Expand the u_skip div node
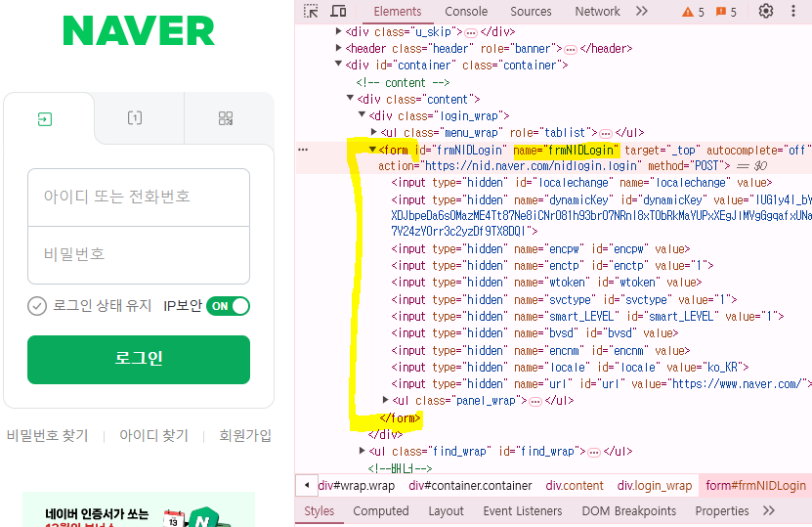The height and width of the screenshot is (527, 812). tap(339, 31)
